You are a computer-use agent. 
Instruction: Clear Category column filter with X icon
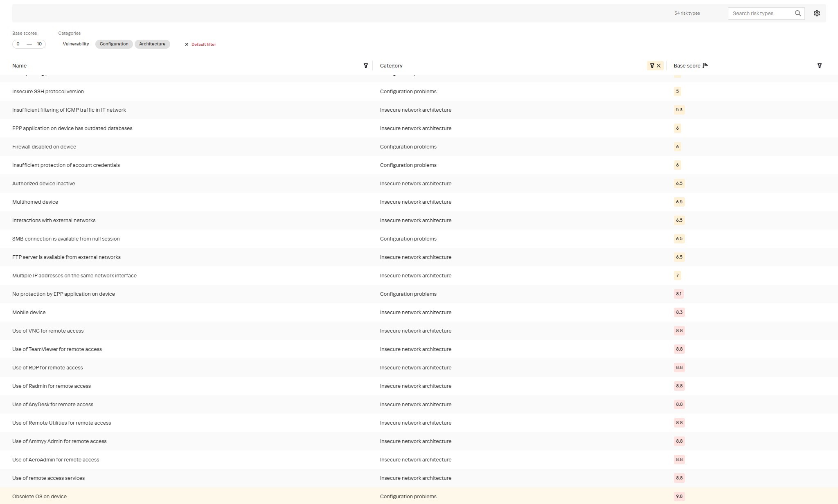click(x=659, y=66)
